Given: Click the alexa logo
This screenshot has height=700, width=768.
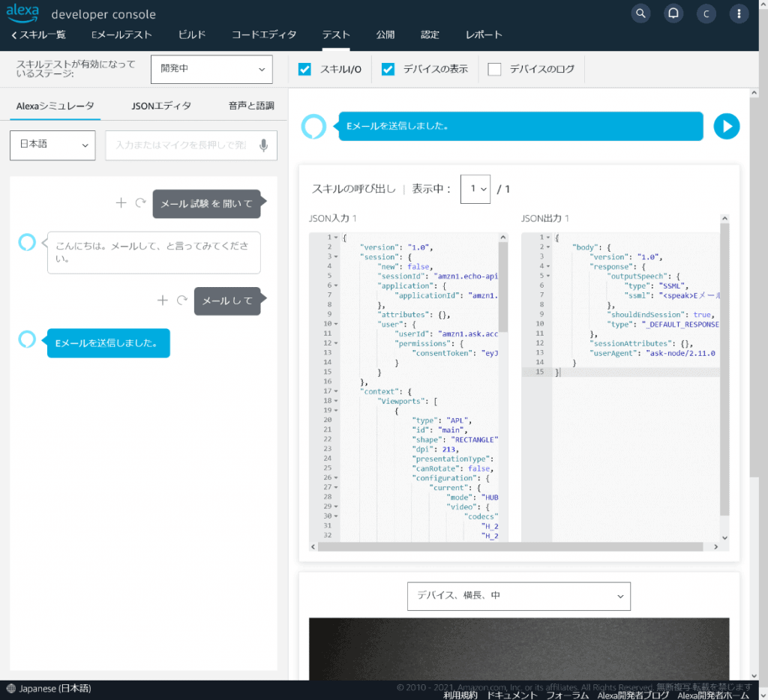Looking at the screenshot, I should [22, 13].
